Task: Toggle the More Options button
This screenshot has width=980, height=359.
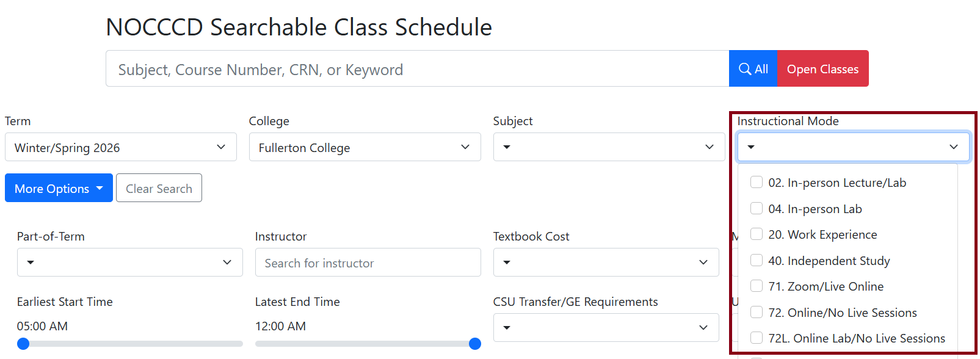Action: pyautogui.click(x=59, y=188)
